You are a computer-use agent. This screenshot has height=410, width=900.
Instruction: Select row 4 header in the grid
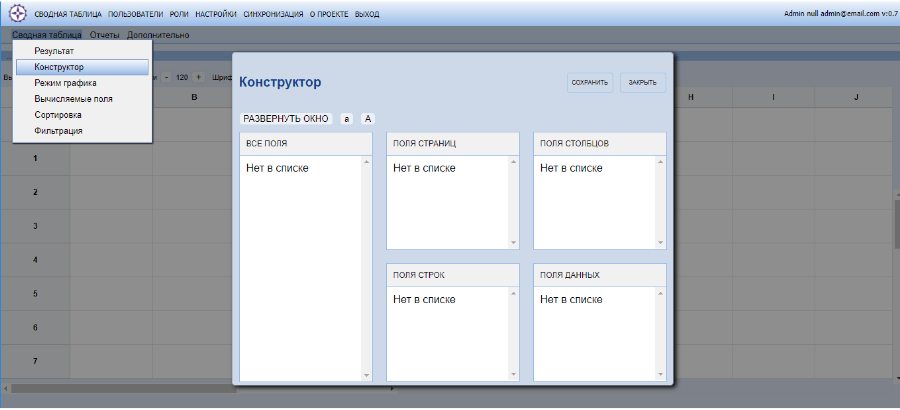tap(35, 260)
